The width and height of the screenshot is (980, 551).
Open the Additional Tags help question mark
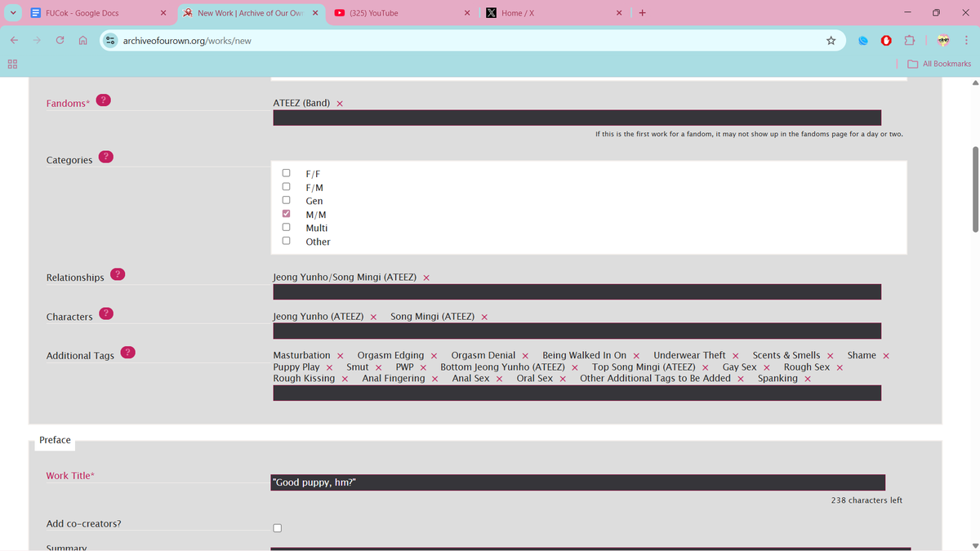point(127,352)
